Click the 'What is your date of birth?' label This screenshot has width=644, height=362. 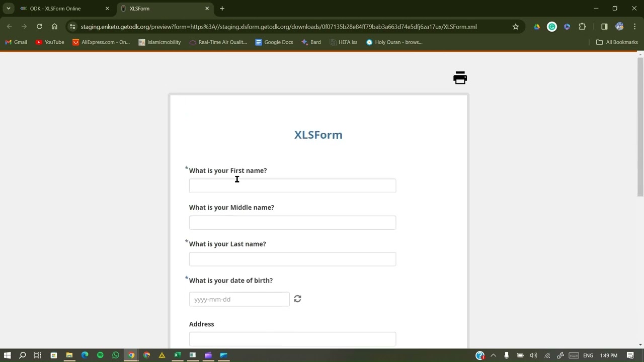231,281
